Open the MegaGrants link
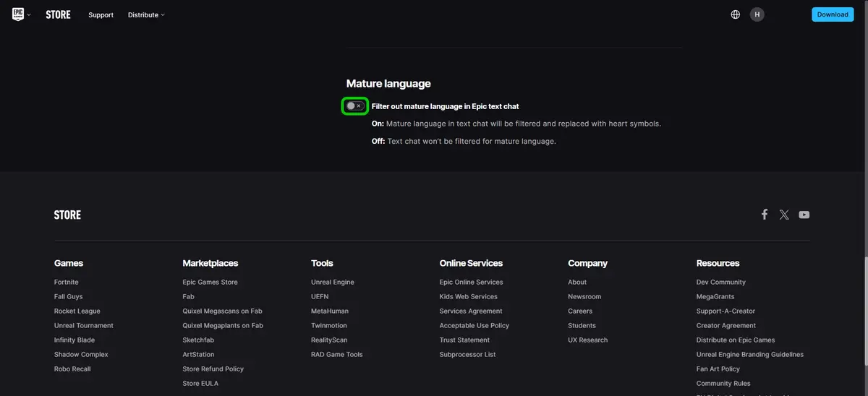868x396 pixels. tap(715, 296)
